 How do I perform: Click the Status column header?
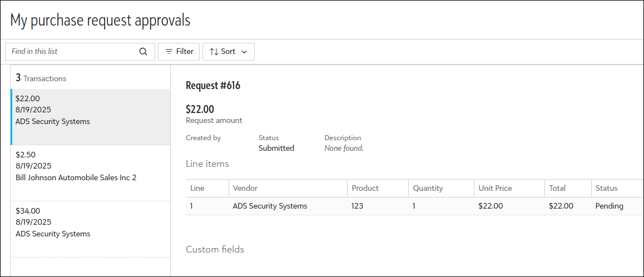click(x=606, y=188)
